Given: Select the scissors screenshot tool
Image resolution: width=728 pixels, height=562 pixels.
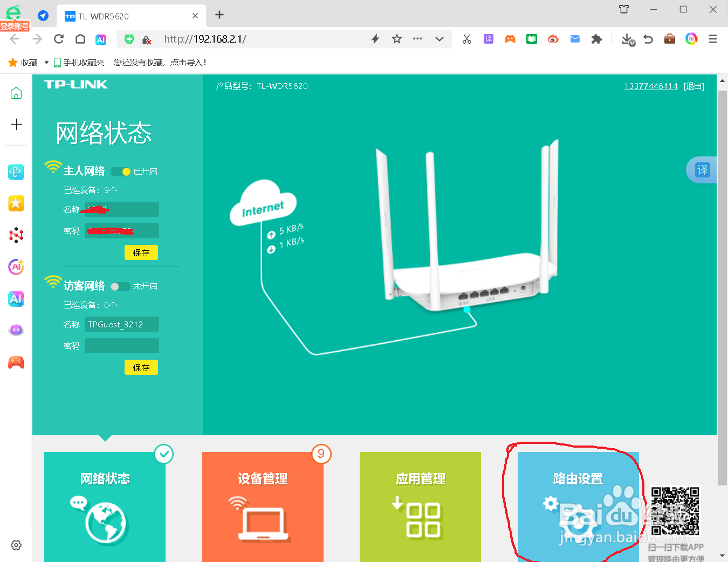Looking at the screenshot, I should point(466,39).
